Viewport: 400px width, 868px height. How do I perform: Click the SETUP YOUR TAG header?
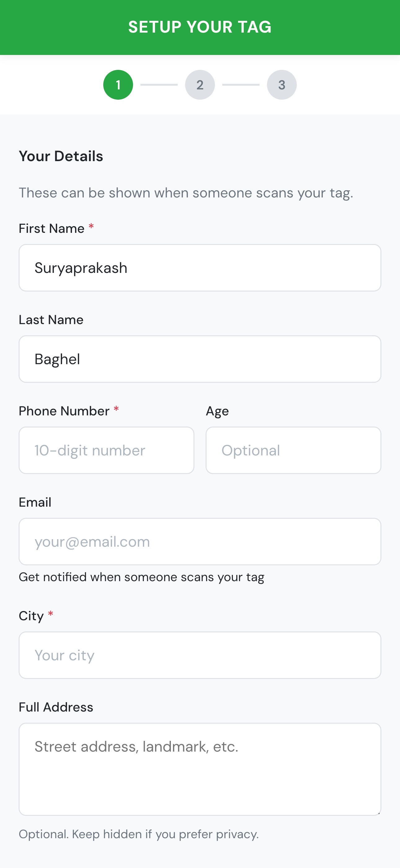coord(200,27)
